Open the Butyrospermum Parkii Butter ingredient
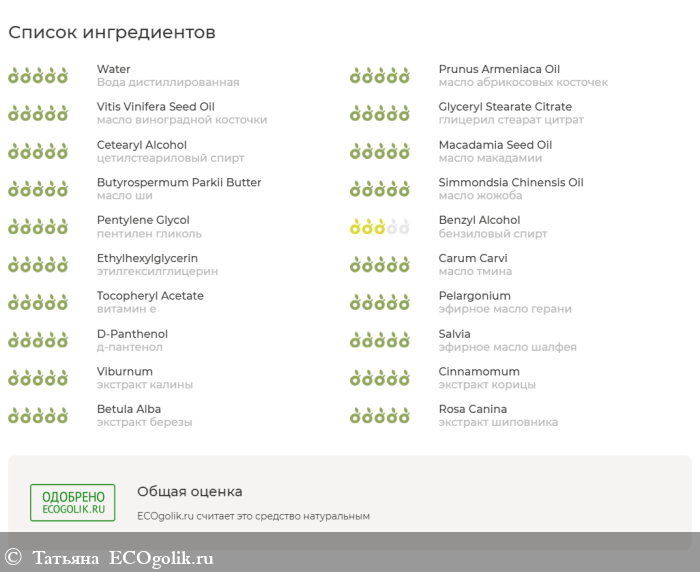This screenshot has height=572, width=700. tap(178, 183)
